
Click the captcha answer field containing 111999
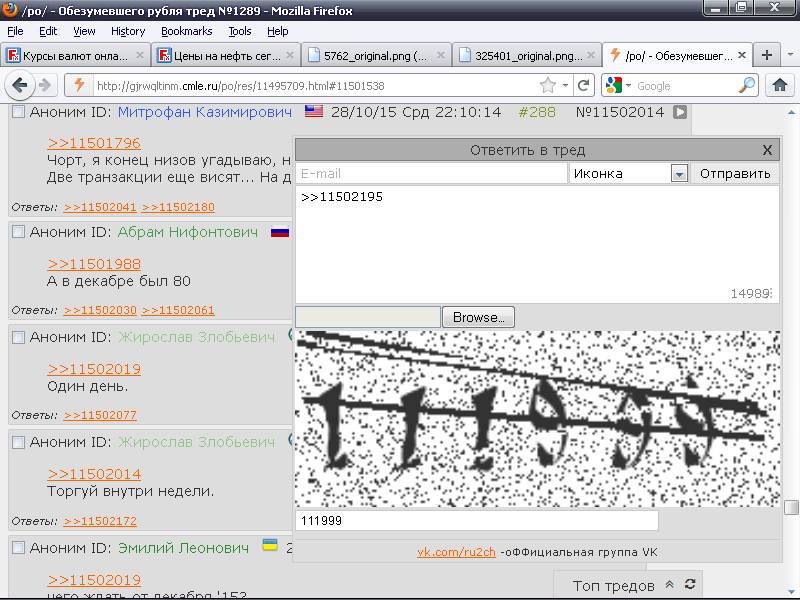(x=477, y=521)
